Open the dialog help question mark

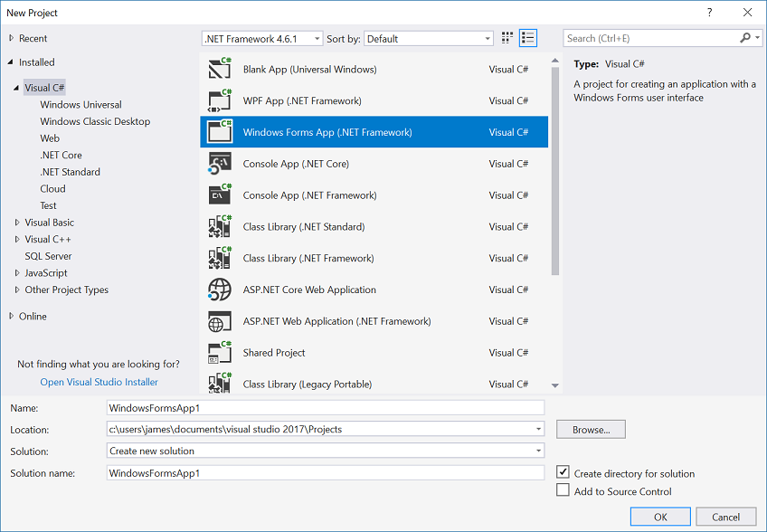click(710, 13)
